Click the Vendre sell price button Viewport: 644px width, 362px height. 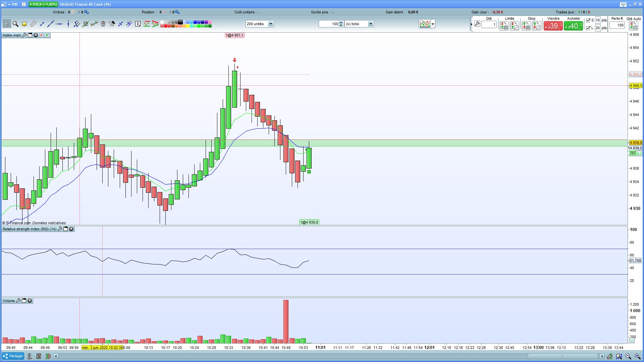(553, 26)
